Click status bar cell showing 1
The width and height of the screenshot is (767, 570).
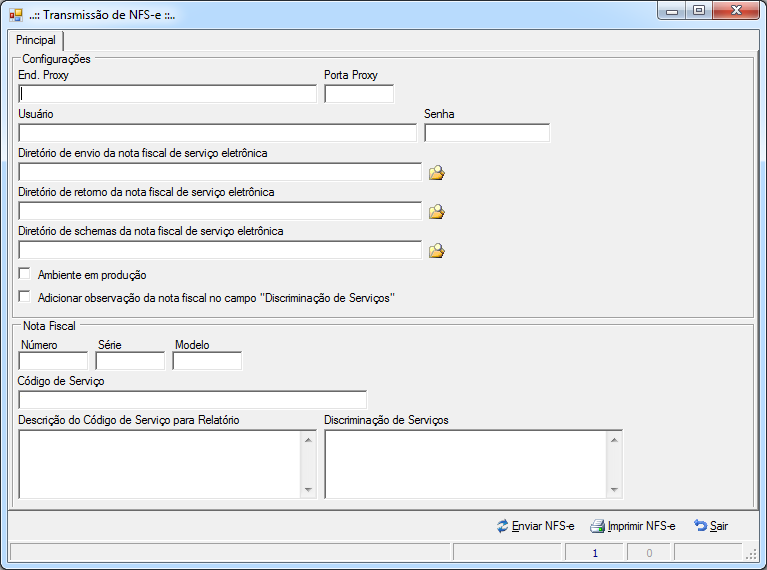pyautogui.click(x=595, y=553)
